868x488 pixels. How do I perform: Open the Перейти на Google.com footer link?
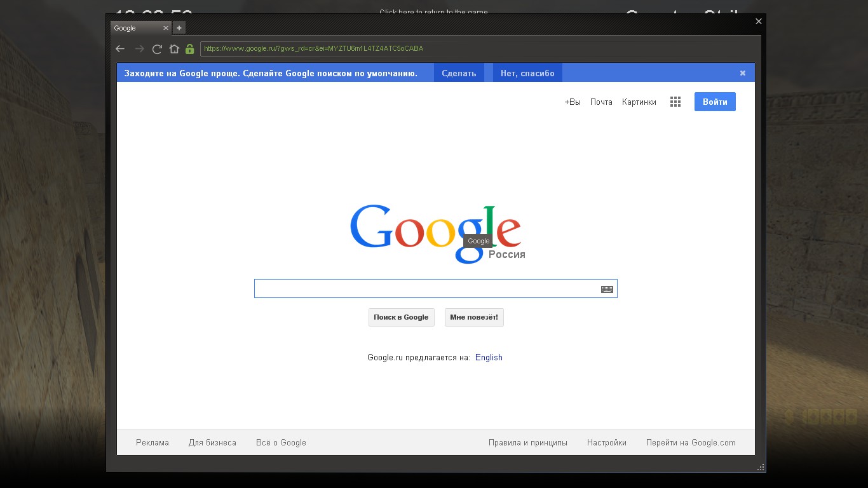point(691,443)
